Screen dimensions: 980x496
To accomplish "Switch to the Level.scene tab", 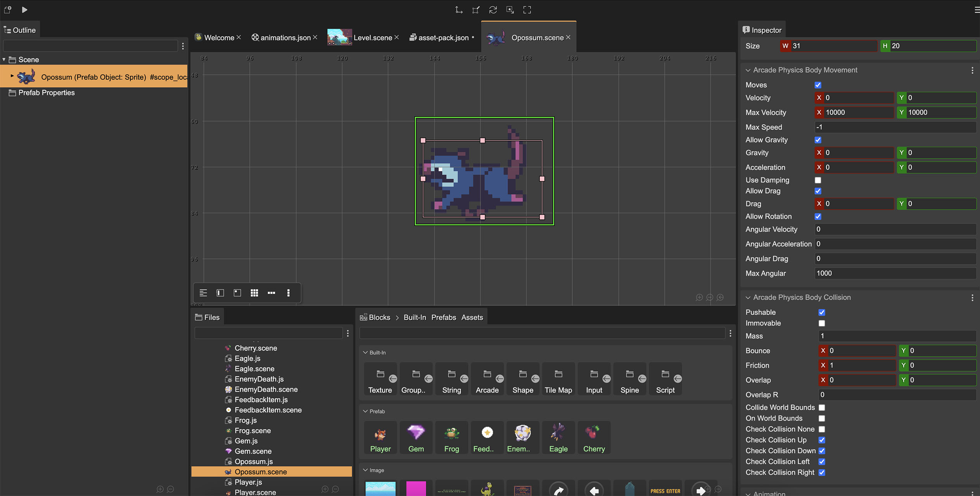I will pos(372,38).
